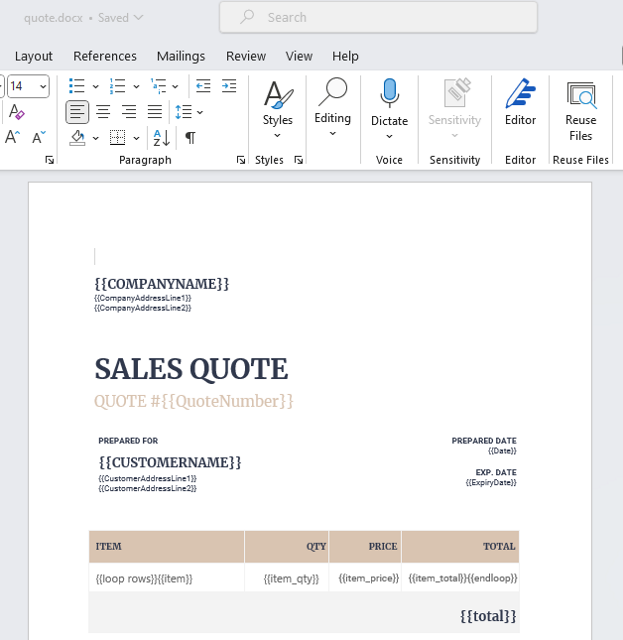Image resolution: width=623 pixels, height=640 pixels.
Task: Click the {{CustomerAddressLine2}} text
Action: point(147,489)
